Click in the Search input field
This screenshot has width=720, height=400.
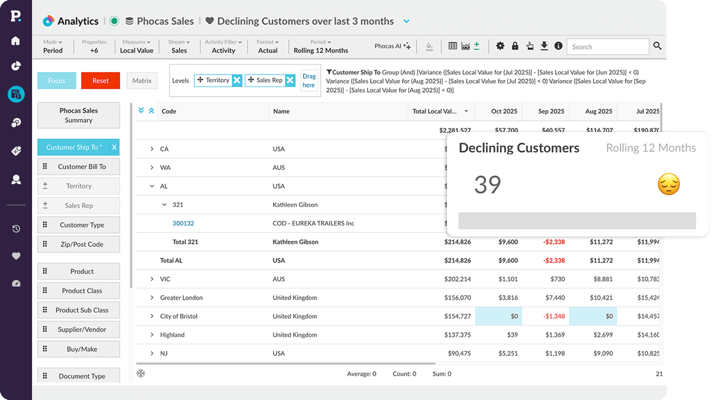pos(607,46)
